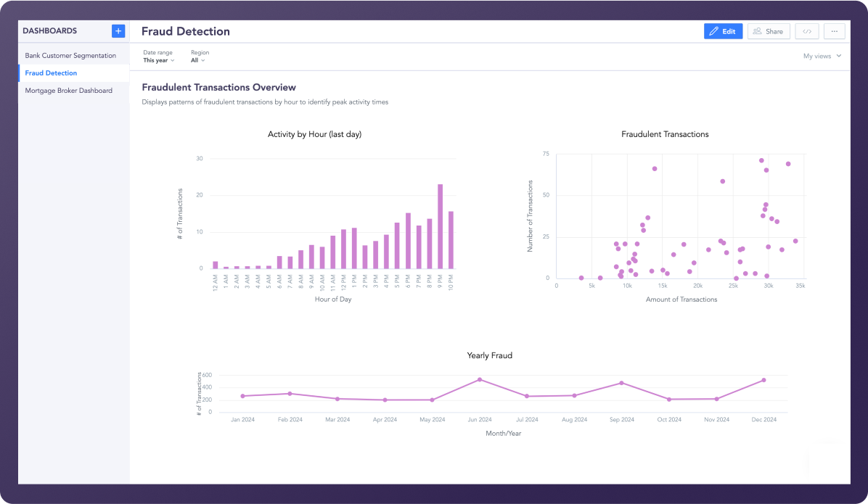Open embed code via the </> icon

pos(806,30)
